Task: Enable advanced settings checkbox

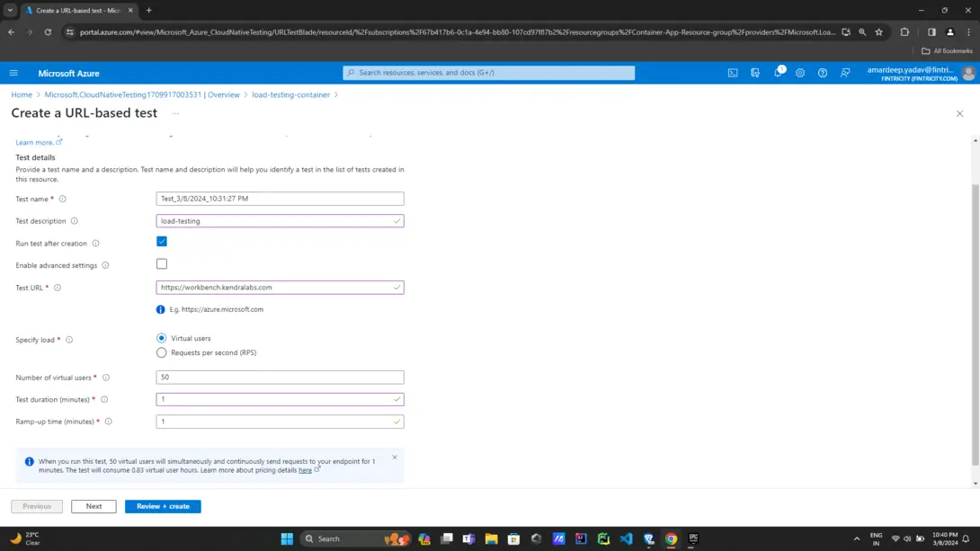Action: coord(162,263)
